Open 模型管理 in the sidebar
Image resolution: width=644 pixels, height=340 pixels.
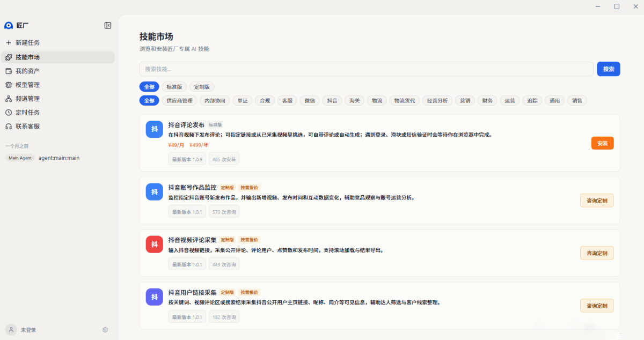coord(57,85)
